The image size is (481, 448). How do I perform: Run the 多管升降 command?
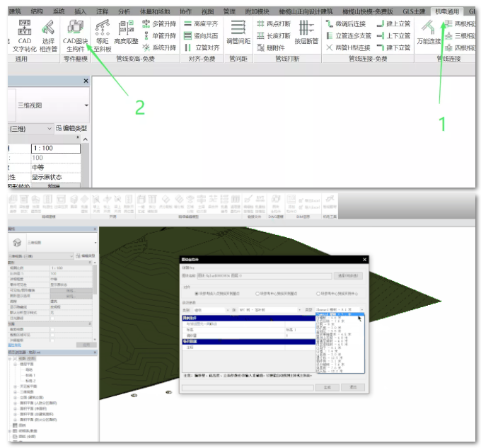pyautogui.click(x=159, y=23)
